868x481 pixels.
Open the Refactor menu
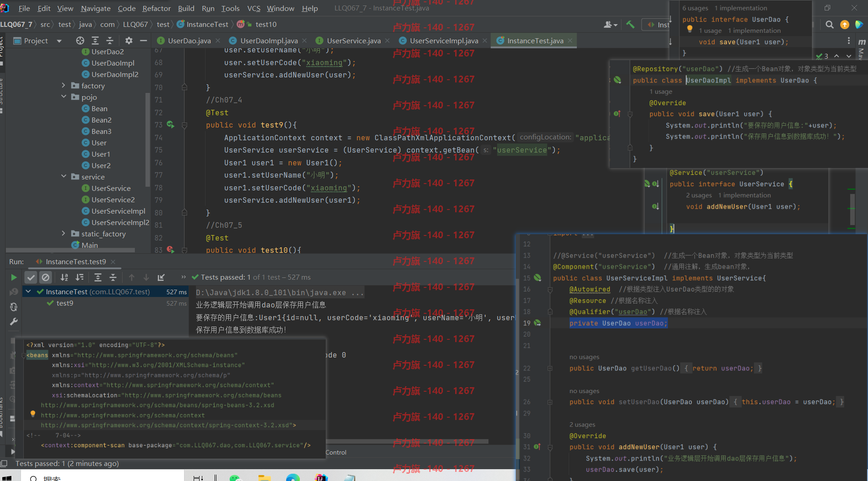pos(156,8)
